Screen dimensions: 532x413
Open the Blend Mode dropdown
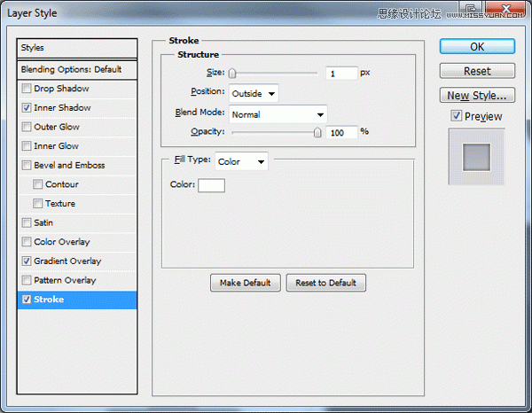(278, 114)
